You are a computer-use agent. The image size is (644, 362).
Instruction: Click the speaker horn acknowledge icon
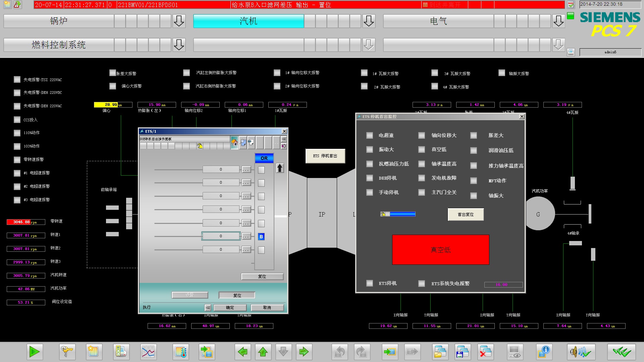point(581,352)
